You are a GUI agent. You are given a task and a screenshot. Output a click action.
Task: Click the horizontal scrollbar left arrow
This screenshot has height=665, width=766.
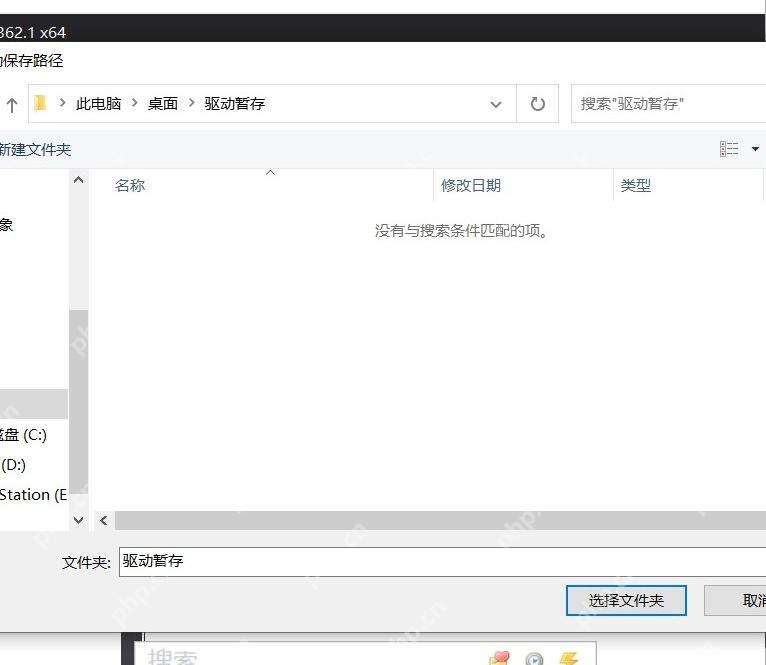tap(104, 520)
